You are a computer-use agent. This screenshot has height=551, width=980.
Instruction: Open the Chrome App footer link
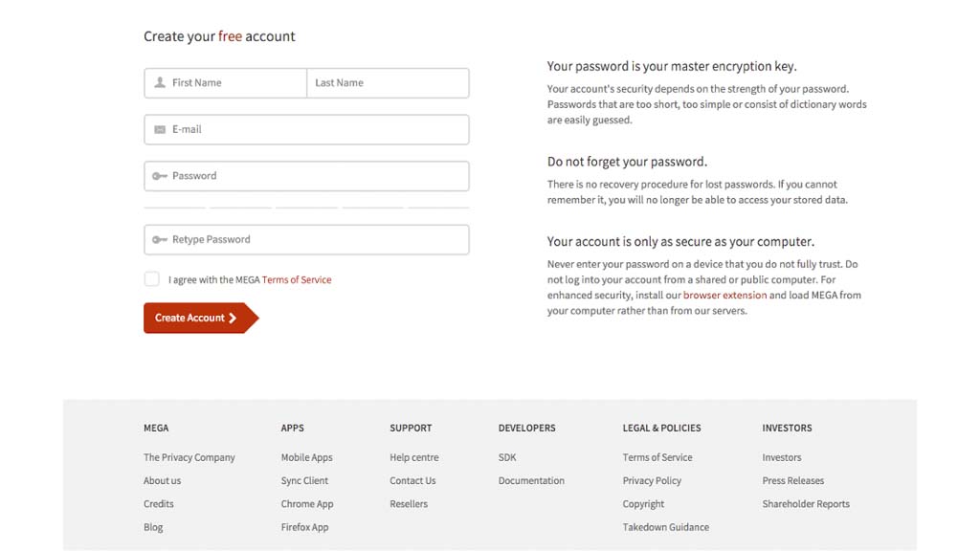(x=306, y=504)
